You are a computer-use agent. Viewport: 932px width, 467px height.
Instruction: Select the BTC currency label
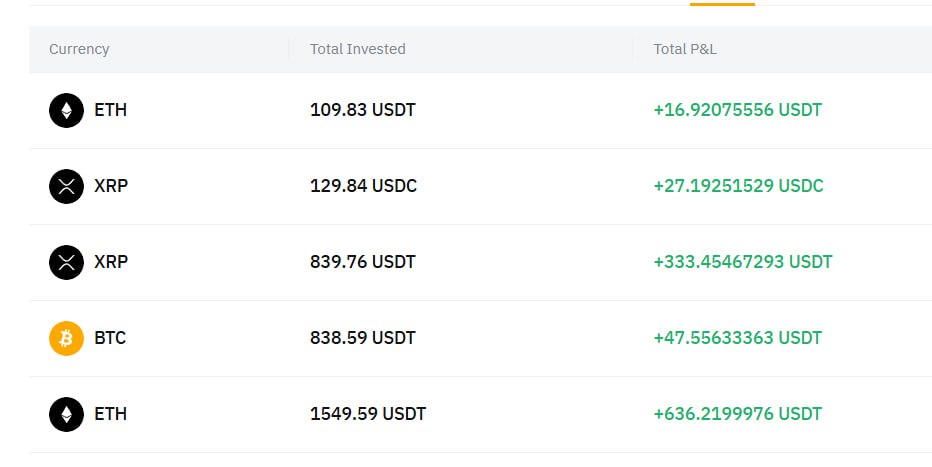(110, 338)
